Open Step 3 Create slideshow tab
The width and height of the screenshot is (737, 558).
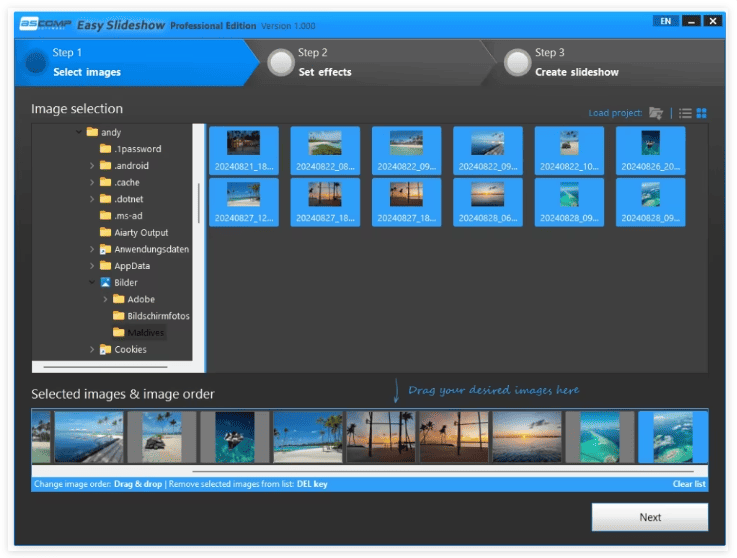(605, 63)
